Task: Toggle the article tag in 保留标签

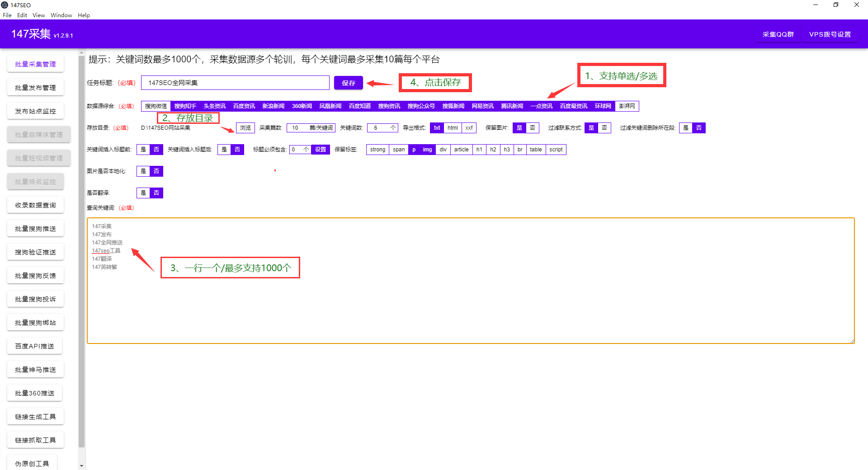Action: pos(462,150)
